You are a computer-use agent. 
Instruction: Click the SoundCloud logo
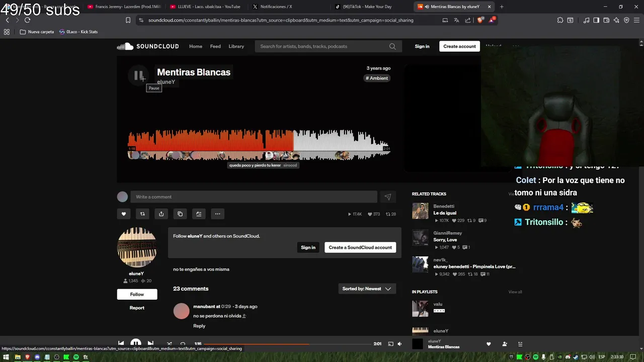point(148,46)
